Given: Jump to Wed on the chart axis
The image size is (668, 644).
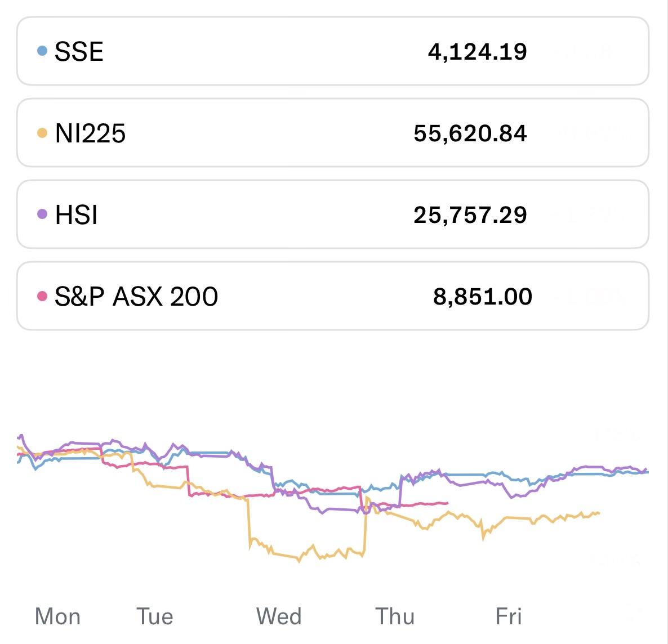Looking at the screenshot, I should pos(279,616).
